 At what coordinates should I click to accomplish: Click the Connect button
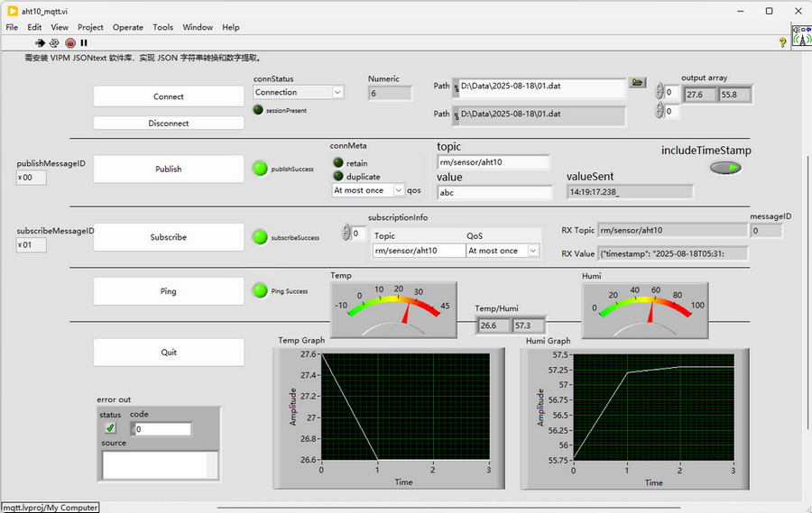pos(169,96)
